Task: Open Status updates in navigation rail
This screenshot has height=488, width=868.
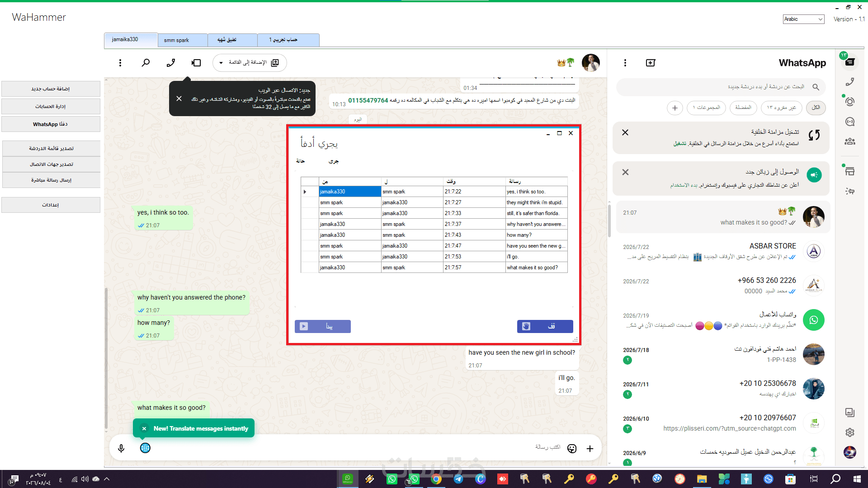Action: pyautogui.click(x=850, y=102)
